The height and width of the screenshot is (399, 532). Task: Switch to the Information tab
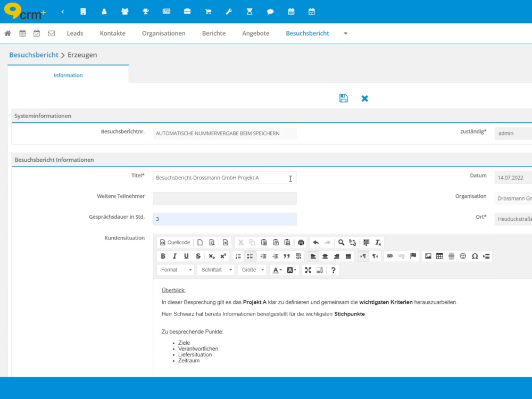click(68, 76)
